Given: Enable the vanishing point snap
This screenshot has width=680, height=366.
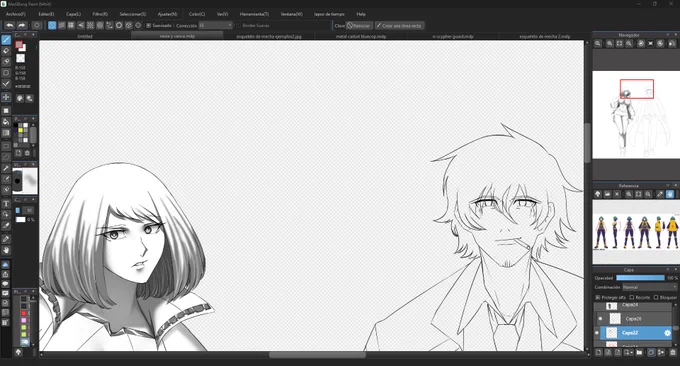Looking at the screenshot, I should (x=81, y=26).
